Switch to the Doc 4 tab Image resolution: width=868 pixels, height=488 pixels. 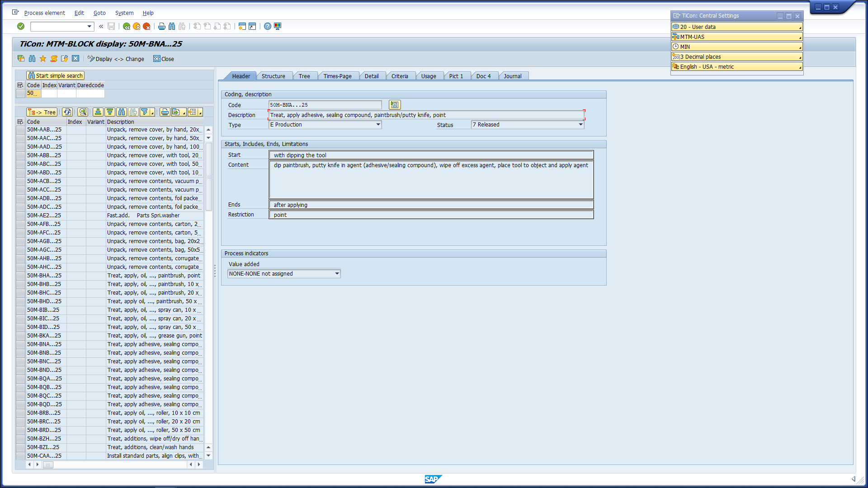[x=483, y=76]
